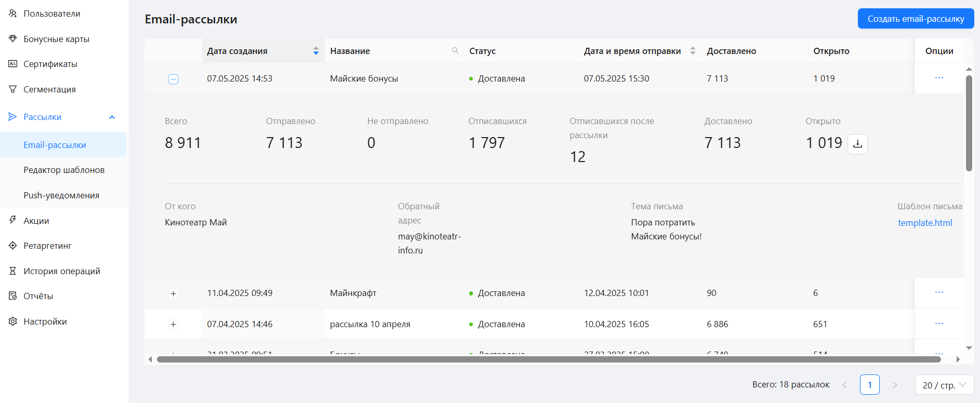Expand the Майнкрафт row details

(x=174, y=293)
